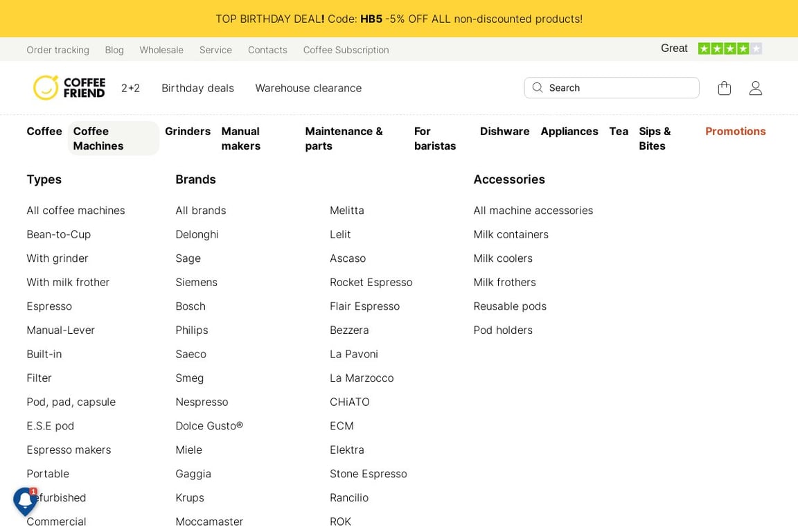Open the user account icon
This screenshot has height=532, width=798.
pyautogui.click(x=755, y=88)
